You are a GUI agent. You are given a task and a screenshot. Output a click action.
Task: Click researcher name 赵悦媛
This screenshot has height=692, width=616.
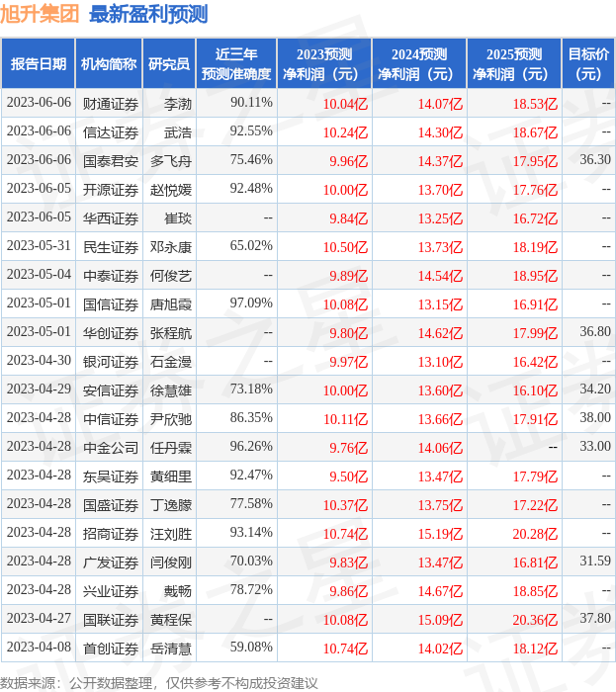pos(171,190)
